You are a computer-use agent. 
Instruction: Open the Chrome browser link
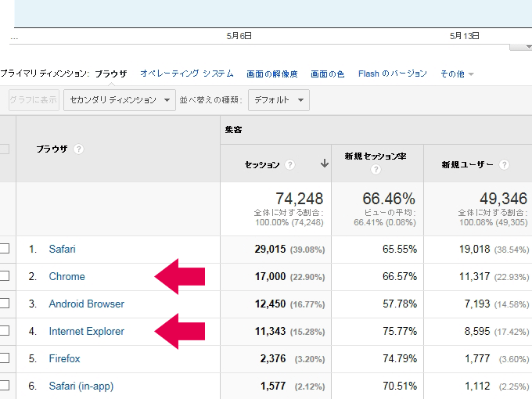(66, 276)
